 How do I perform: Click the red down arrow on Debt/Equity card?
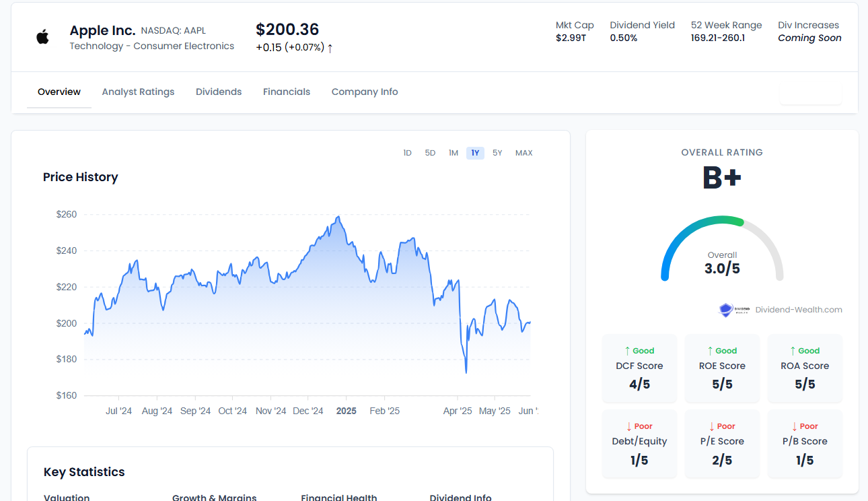tap(627, 427)
